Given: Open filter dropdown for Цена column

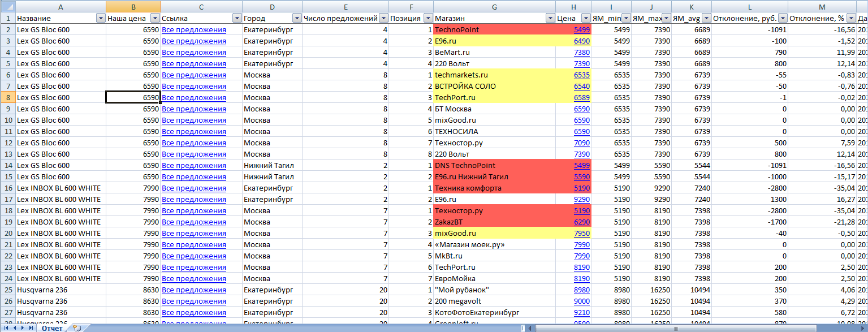Looking at the screenshot, I should tap(586, 18).
